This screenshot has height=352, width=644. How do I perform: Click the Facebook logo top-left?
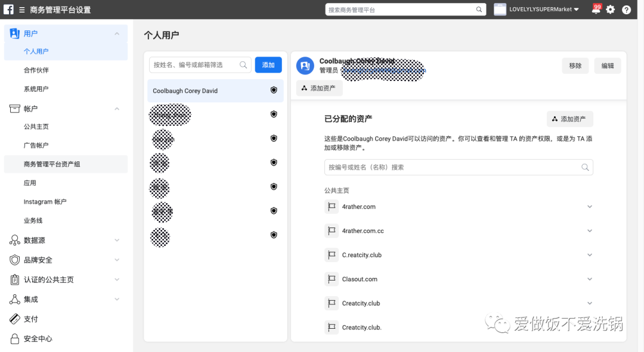click(8, 9)
